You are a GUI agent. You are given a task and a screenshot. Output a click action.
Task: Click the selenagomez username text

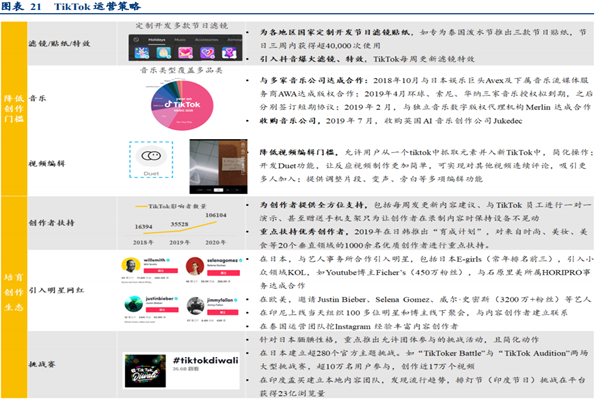click(x=222, y=260)
